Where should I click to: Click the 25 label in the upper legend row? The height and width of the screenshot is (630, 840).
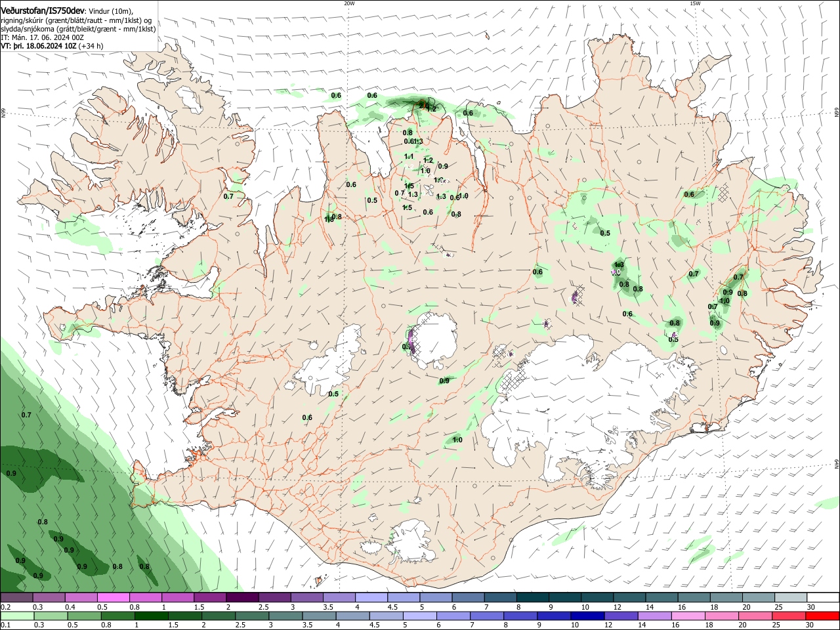coord(778,607)
